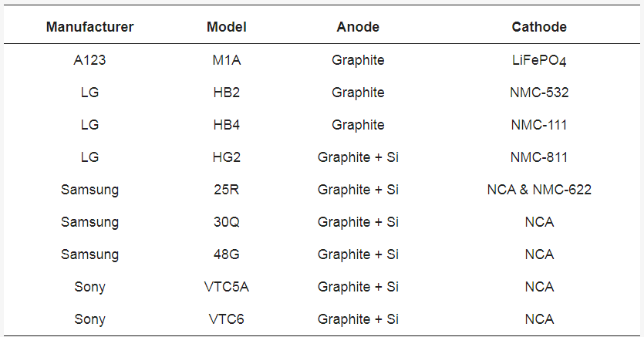The height and width of the screenshot is (337, 644).
Task: Select the HB2 model cell
Action: click(226, 93)
